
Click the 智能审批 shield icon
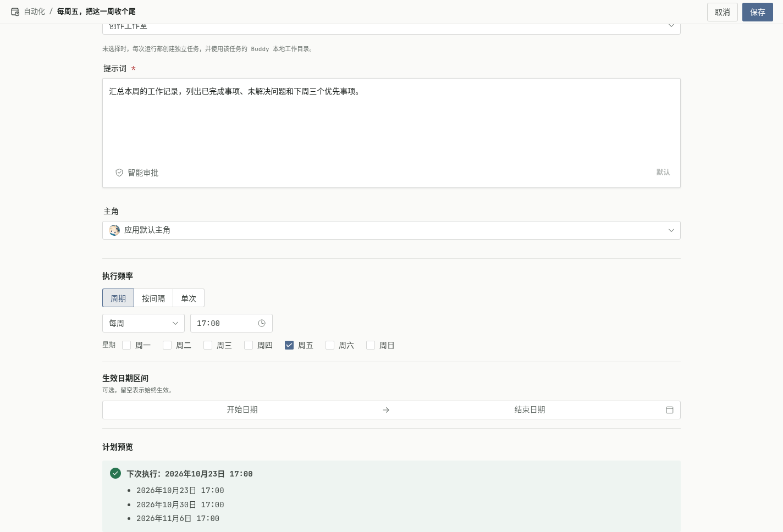(x=119, y=173)
